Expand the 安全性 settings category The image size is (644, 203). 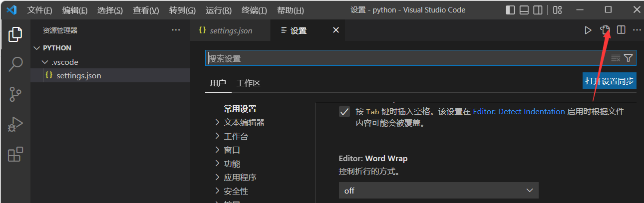click(232, 191)
